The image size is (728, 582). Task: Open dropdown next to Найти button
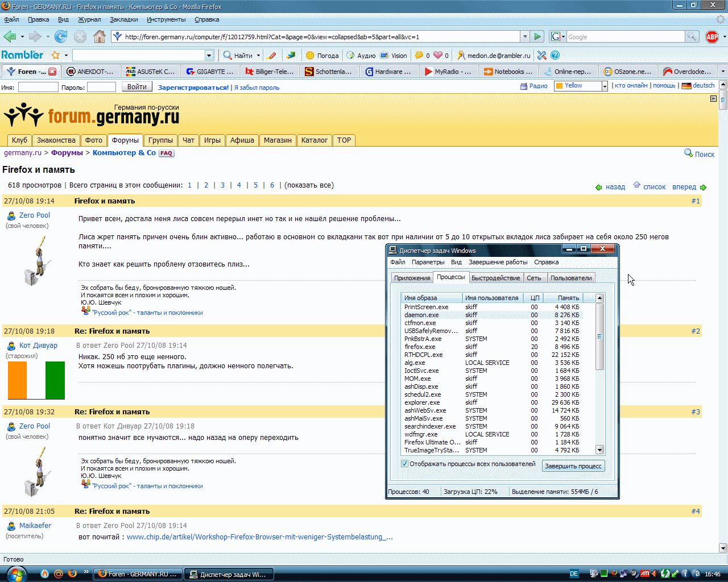pyautogui.click(x=258, y=55)
